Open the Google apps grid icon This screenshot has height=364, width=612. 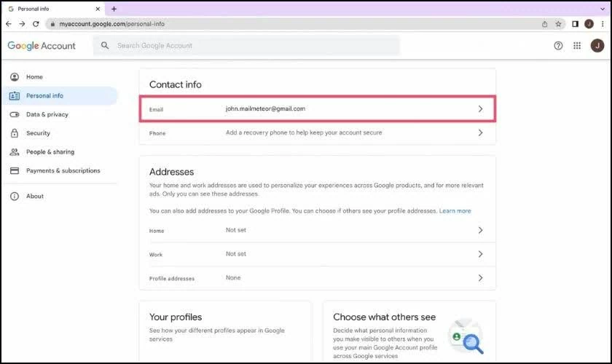(x=577, y=45)
